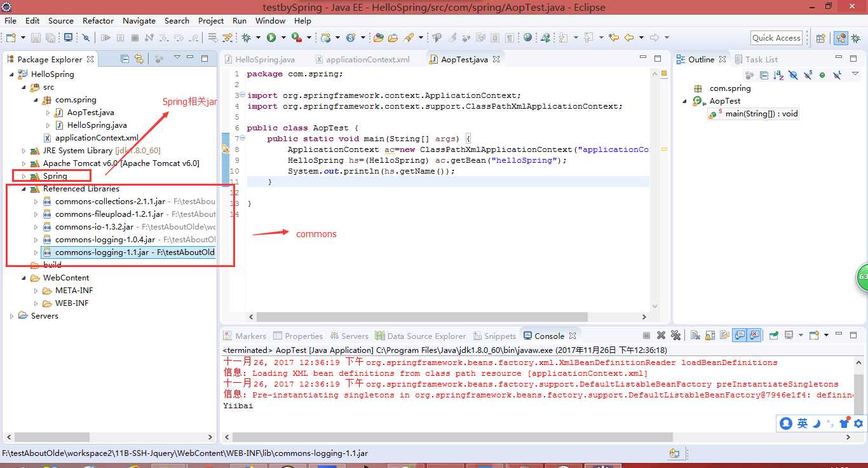868x468 pixels.
Task: Click Collapse All in Package Explorer
Action: 125,59
